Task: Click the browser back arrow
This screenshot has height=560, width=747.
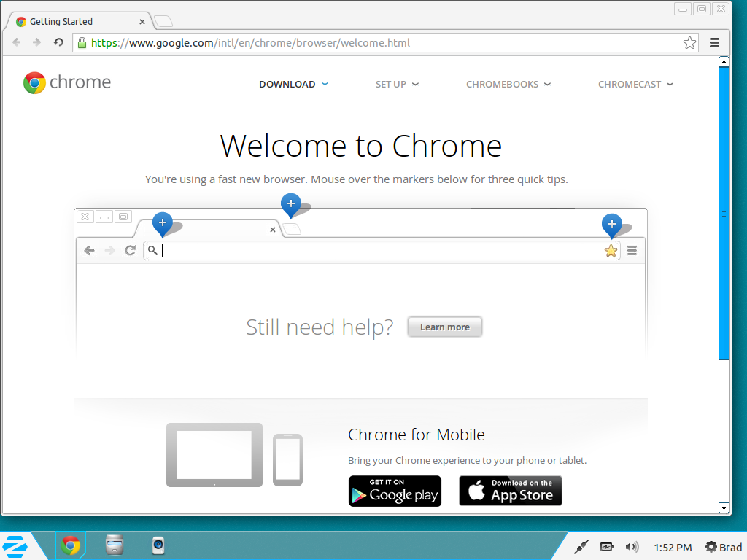Action: [x=17, y=42]
